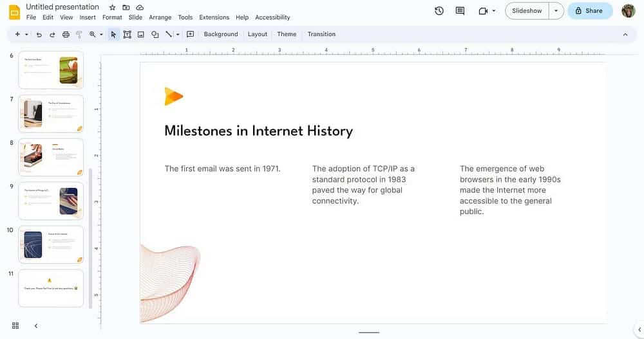Toggle the Paint format tool
This screenshot has height=339, width=644.
pyautogui.click(x=79, y=34)
